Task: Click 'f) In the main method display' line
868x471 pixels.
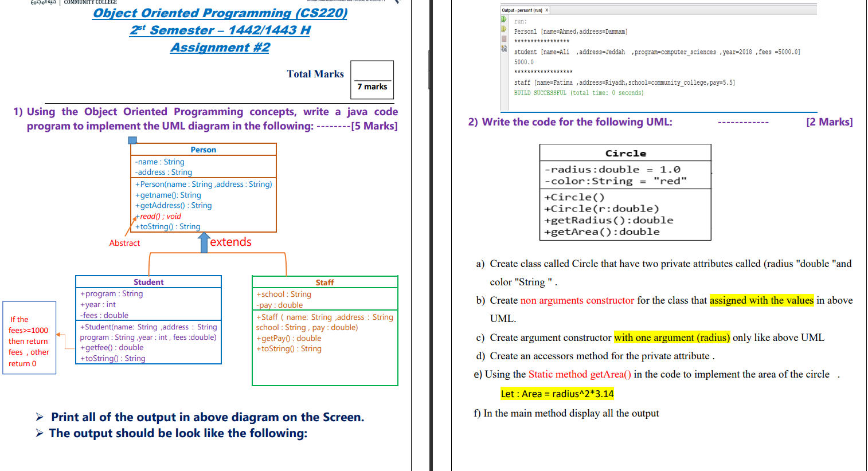Action: tap(566, 413)
